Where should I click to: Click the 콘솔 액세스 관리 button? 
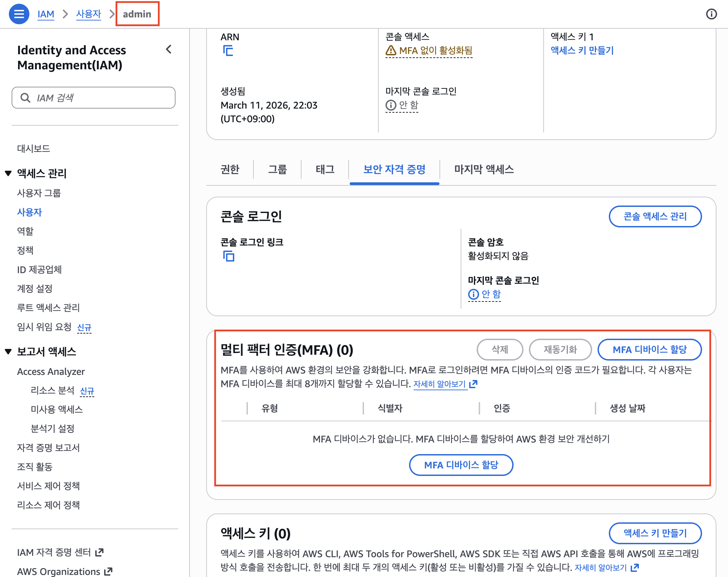[x=655, y=216]
